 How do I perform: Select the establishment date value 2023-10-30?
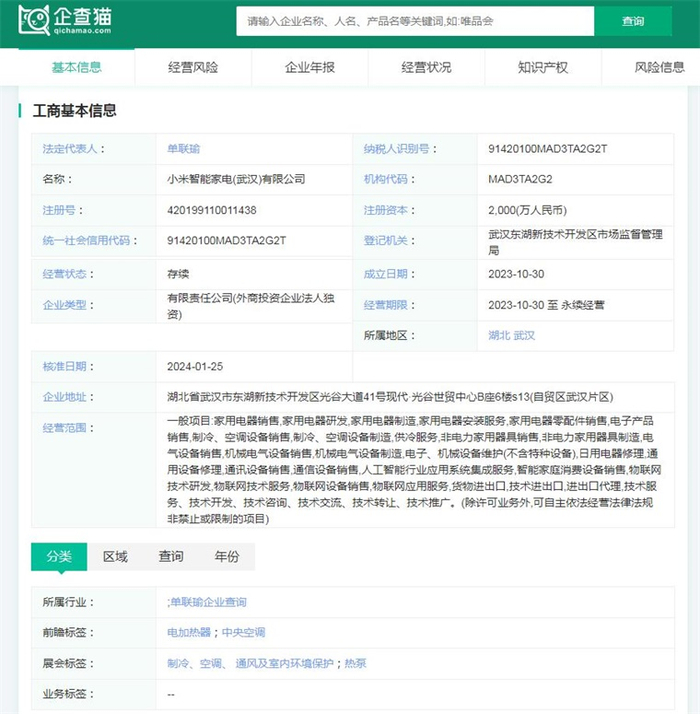516,274
